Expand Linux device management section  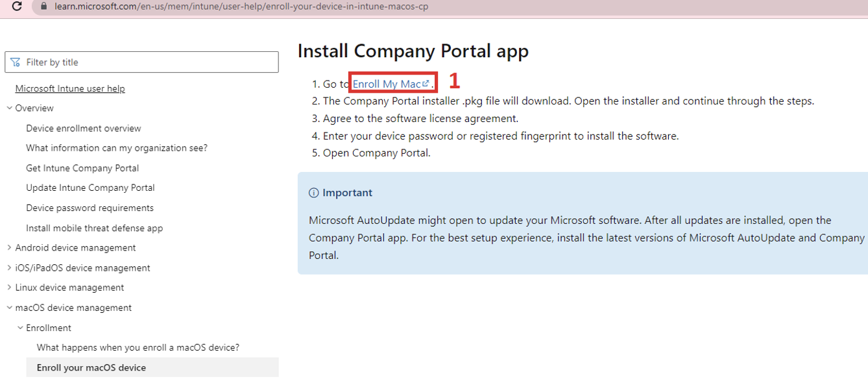[x=10, y=288]
